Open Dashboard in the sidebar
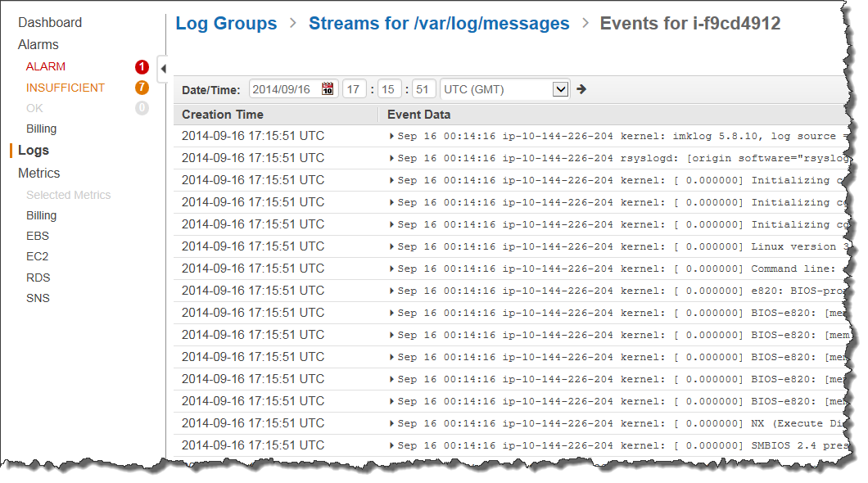The width and height of the screenshot is (868, 483). click(x=50, y=23)
